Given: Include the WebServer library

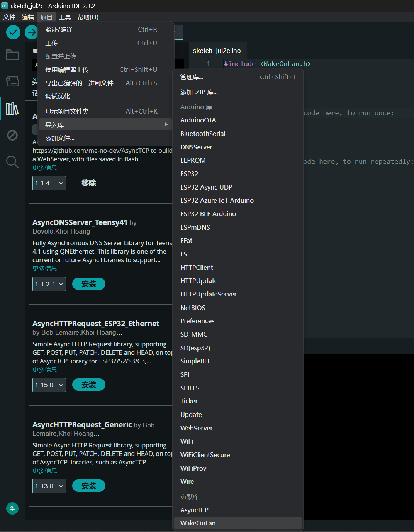Looking at the screenshot, I should click(238, 428).
